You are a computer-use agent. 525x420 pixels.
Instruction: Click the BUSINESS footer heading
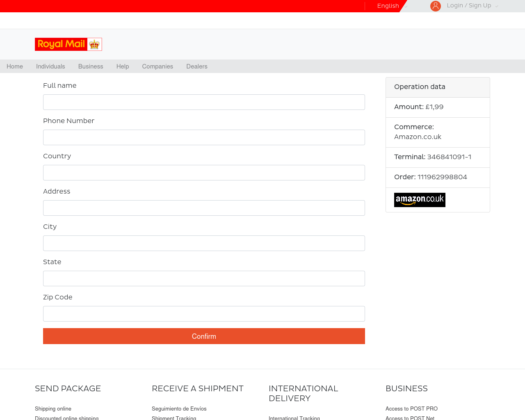tap(406, 388)
